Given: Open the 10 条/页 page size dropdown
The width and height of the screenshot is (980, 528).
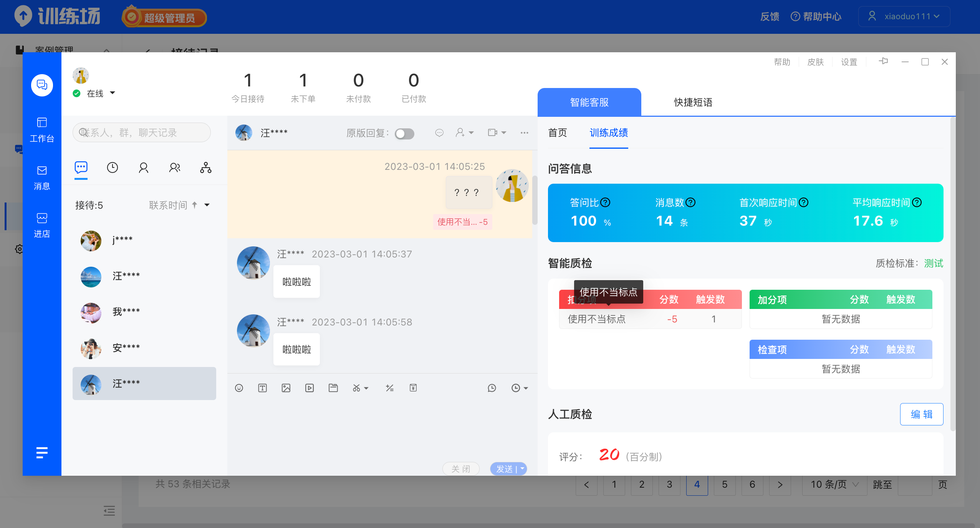Looking at the screenshot, I should (x=834, y=484).
